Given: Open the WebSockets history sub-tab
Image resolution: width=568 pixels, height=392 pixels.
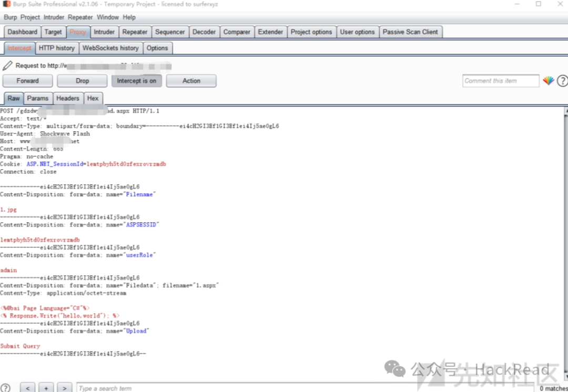Looking at the screenshot, I should pos(110,48).
